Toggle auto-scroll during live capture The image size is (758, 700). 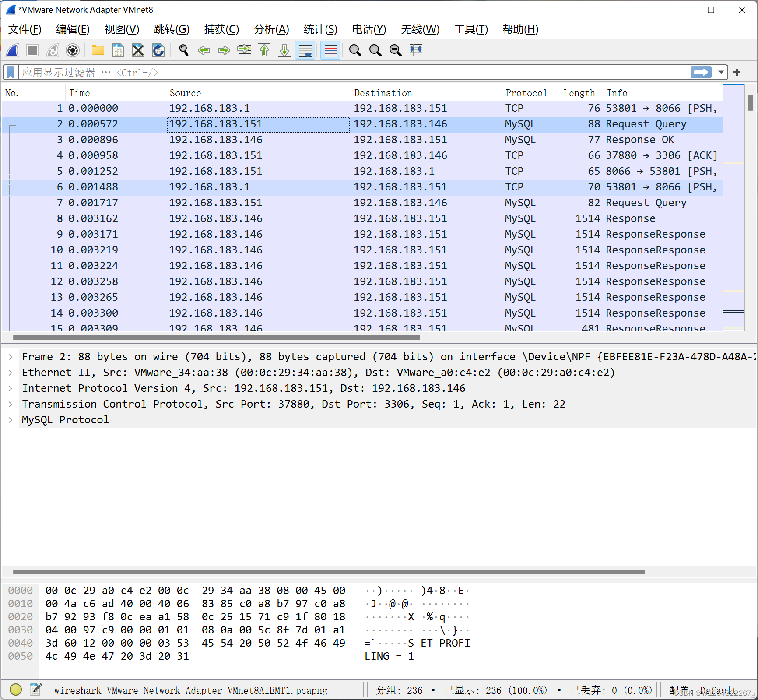click(305, 50)
